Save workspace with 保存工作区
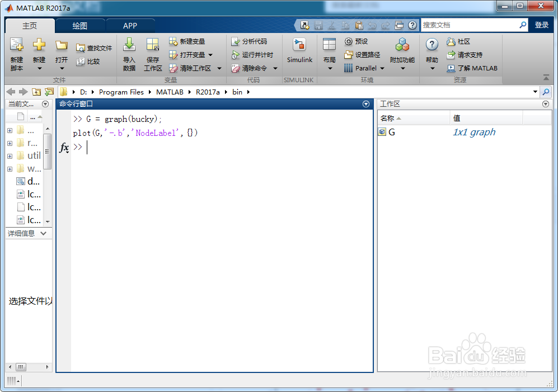This screenshot has height=392, width=558. (153, 54)
